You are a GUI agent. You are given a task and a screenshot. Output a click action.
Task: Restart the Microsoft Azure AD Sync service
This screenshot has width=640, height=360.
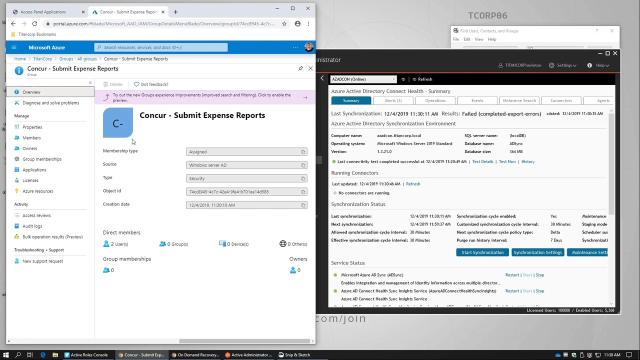(x=512, y=275)
